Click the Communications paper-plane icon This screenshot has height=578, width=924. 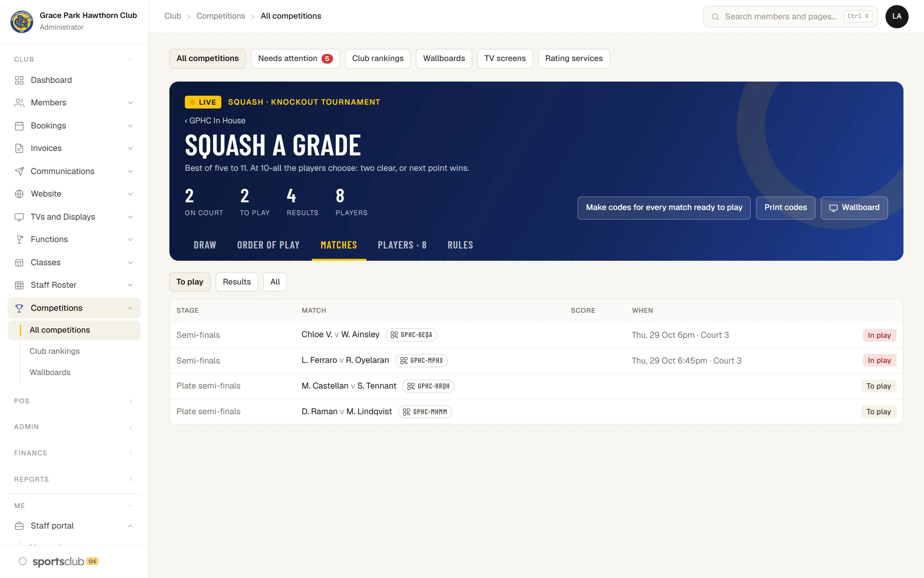[x=19, y=171]
